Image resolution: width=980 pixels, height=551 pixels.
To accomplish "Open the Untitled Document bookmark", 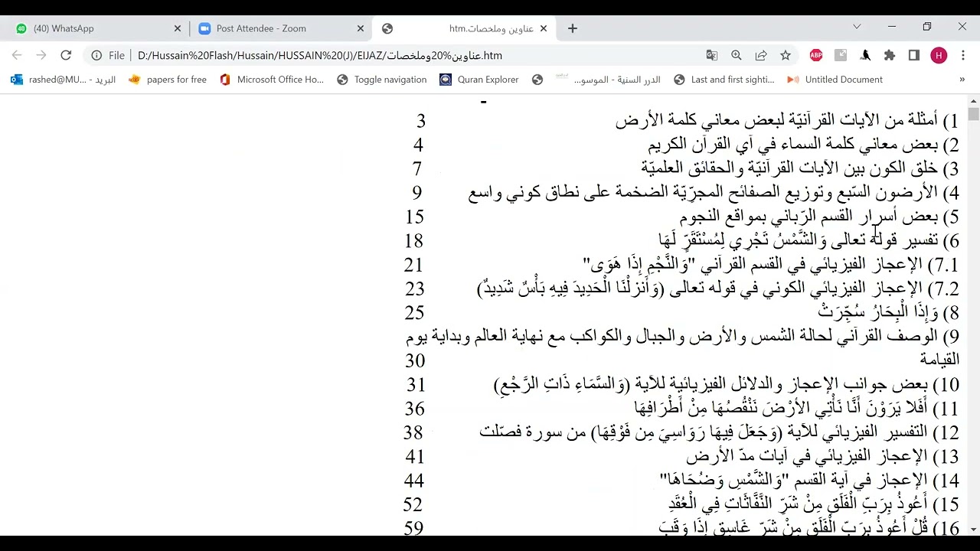I will coord(835,80).
